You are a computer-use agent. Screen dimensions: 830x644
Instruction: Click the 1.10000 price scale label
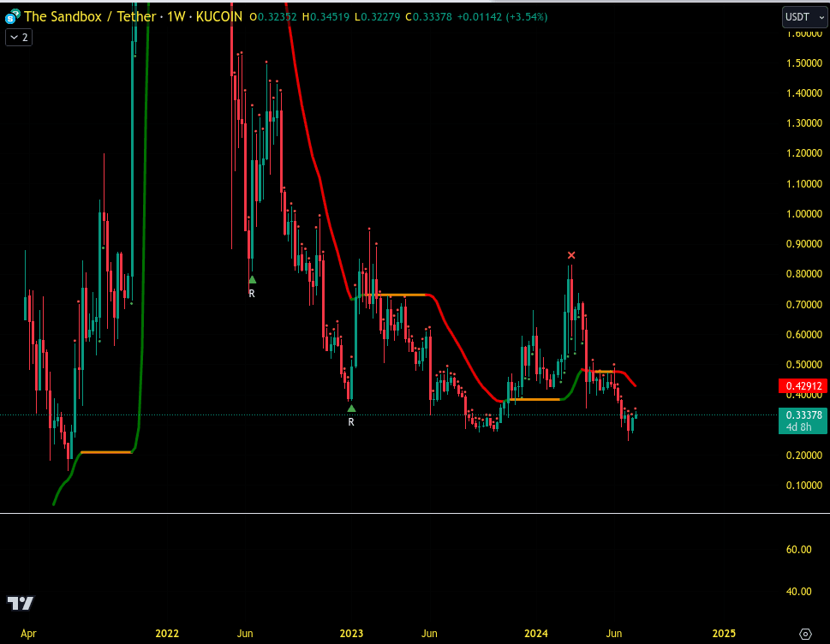[x=804, y=183]
